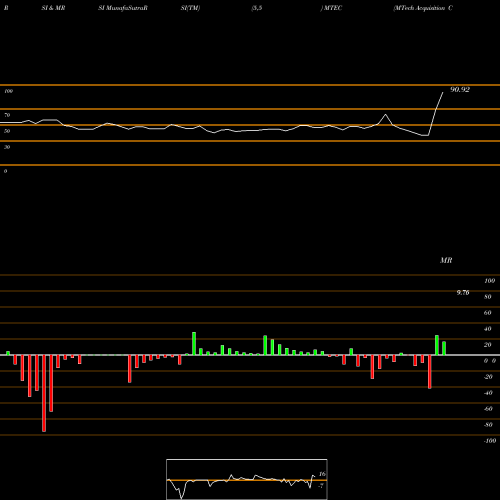Click the MR axis label -20

click(488, 377)
